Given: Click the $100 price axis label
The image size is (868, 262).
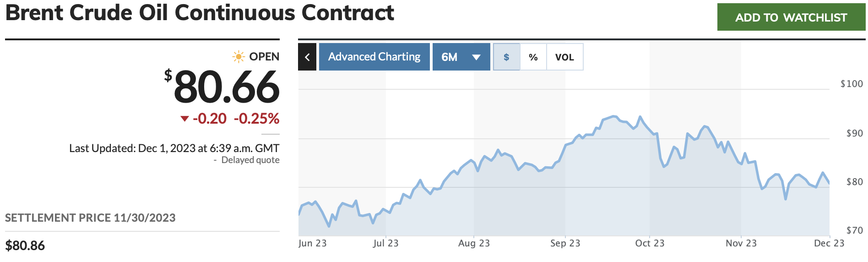Looking at the screenshot, I should [x=852, y=84].
